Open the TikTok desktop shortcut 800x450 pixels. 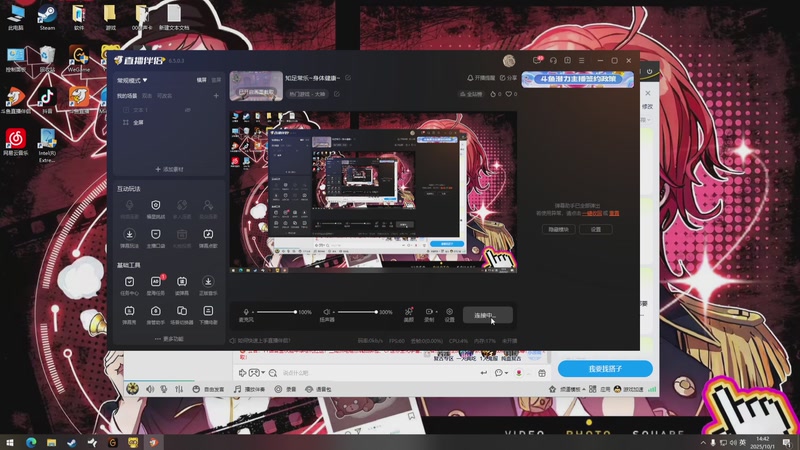click(46, 99)
